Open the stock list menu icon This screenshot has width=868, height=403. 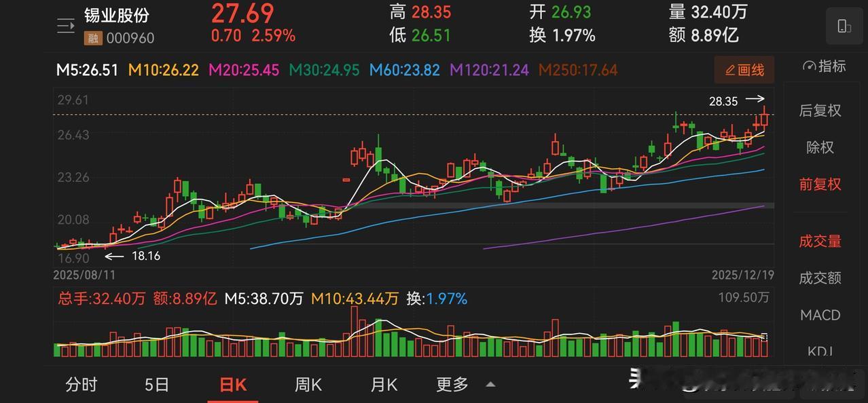[66, 26]
